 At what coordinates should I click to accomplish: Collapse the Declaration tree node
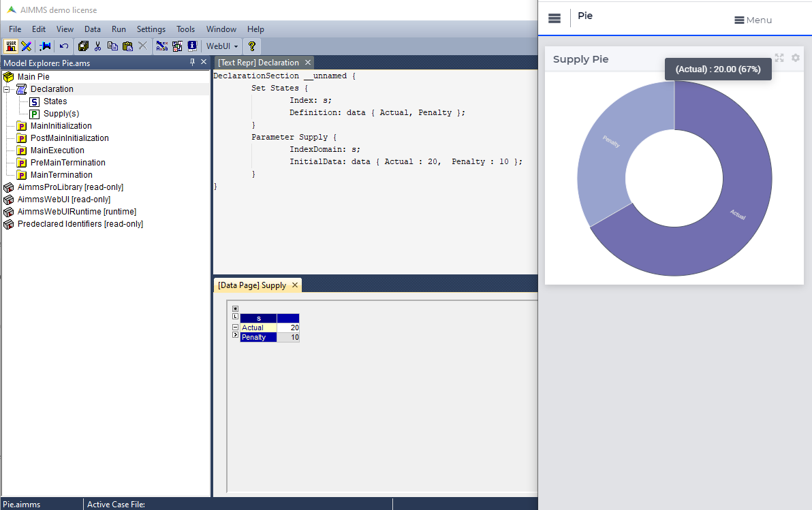point(7,89)
